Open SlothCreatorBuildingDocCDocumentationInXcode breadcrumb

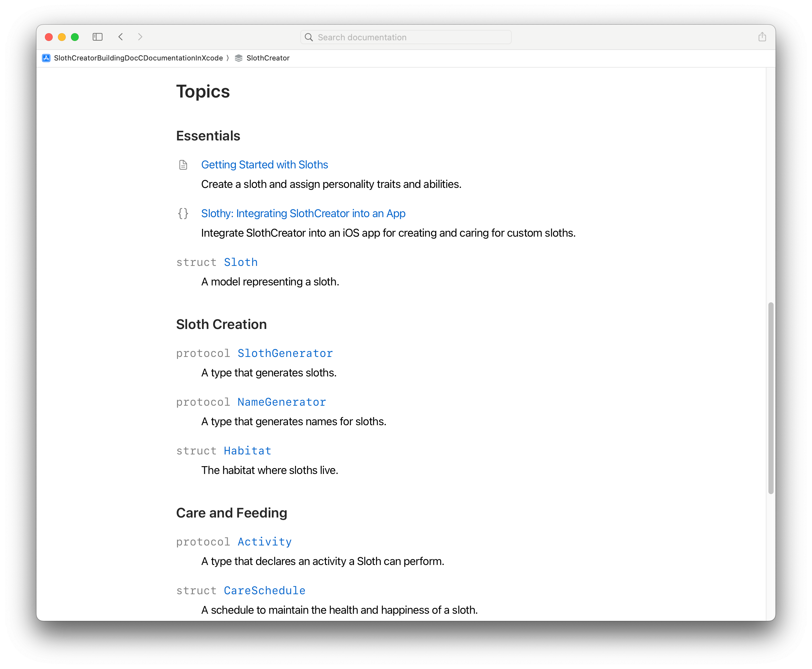coord(138,58)
